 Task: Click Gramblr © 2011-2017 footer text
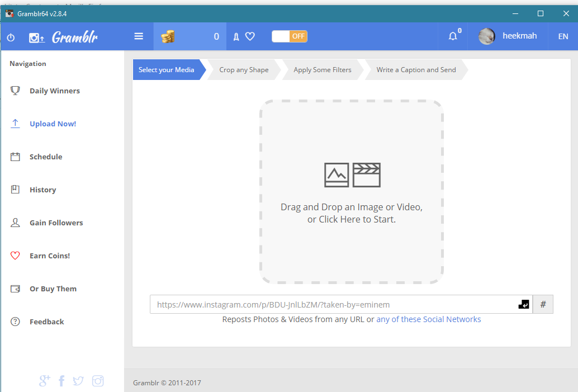coord(167,383)
